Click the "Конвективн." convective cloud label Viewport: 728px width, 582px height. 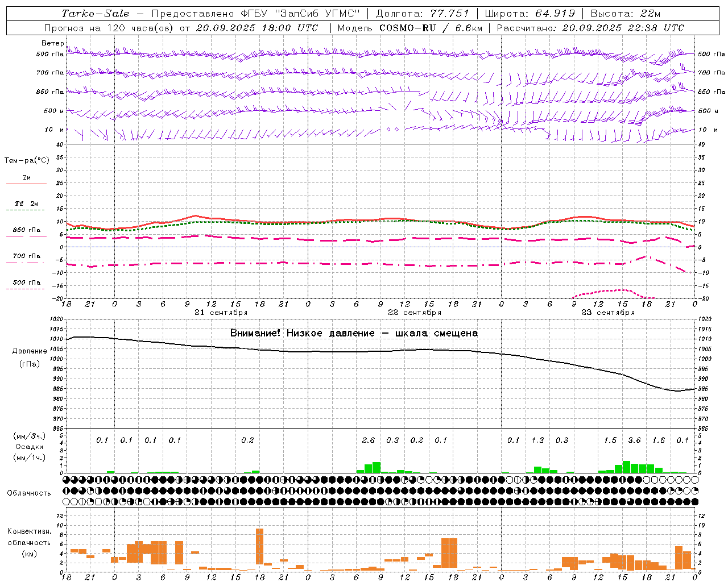point(30,531)
